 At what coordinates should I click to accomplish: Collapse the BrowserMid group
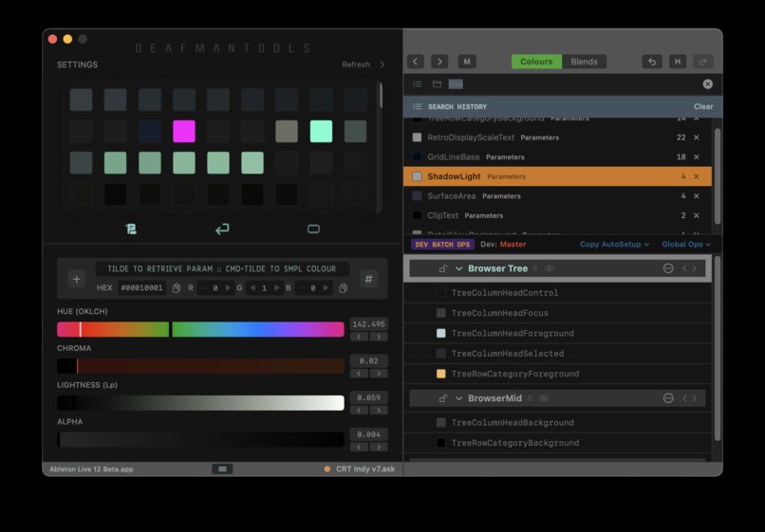tap(458, 398)
